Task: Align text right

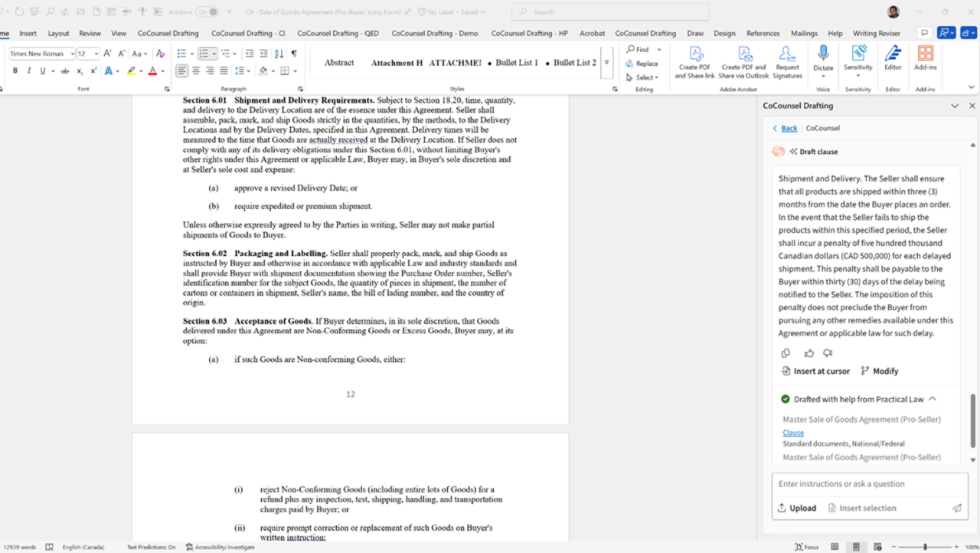Action: (x=210, y=70)
